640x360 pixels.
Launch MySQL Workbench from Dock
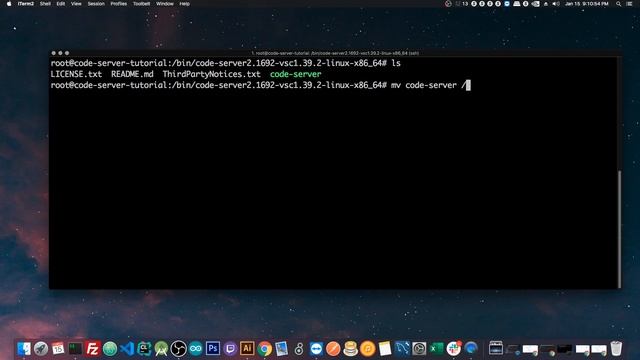[402, 349]
